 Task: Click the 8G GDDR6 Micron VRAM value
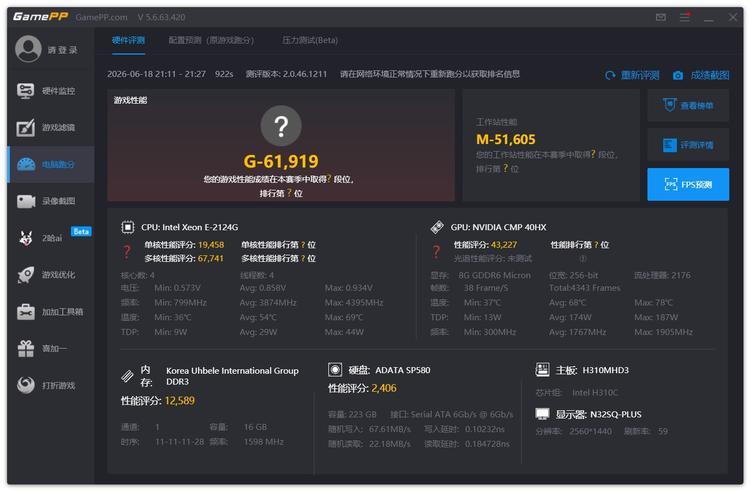[494, 275]
